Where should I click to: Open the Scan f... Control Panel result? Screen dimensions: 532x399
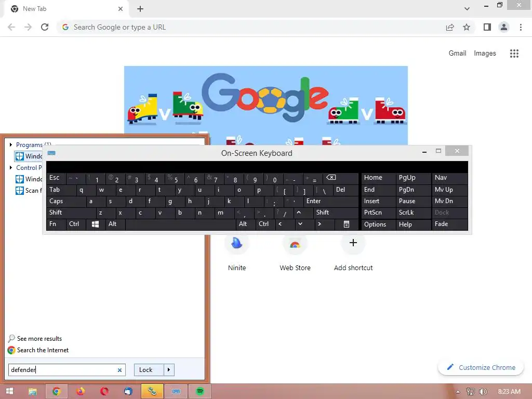tap(29, 190)
